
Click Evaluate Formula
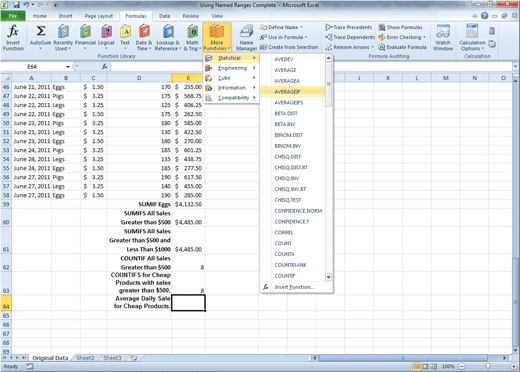click(402, 47)
